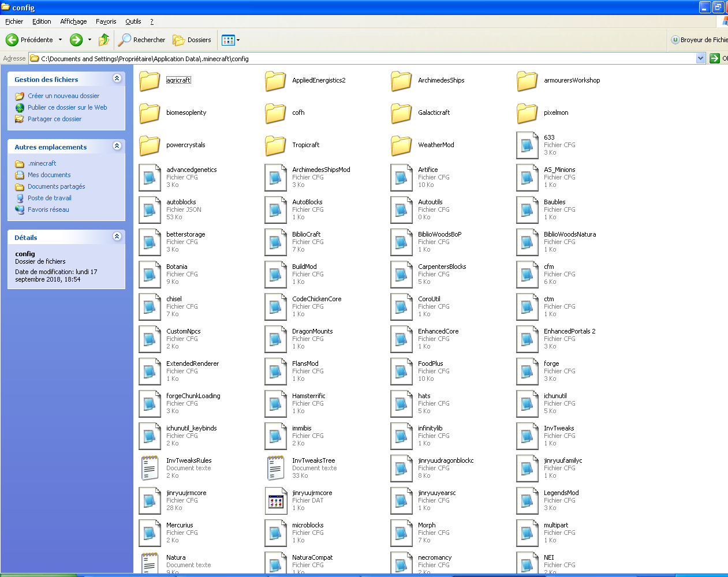Viewport: 728px width, 577px height.
Task: Open the Outils menu
Action: coord(133,21)
